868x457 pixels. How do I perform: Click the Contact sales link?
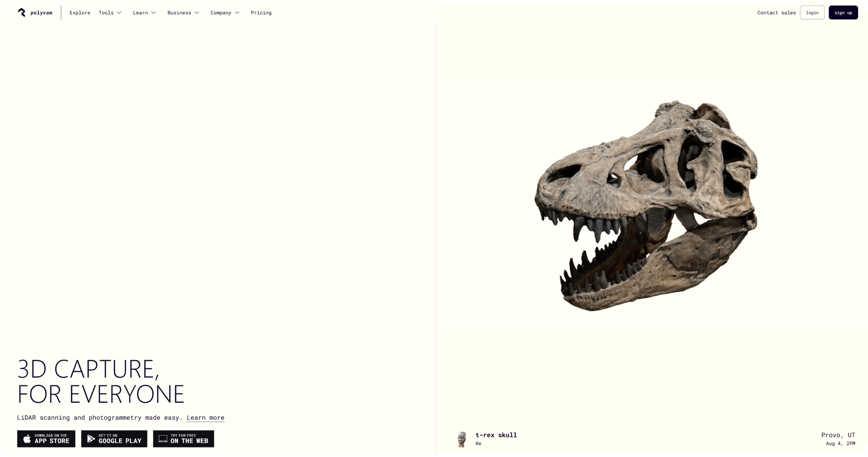click(776, 13)
